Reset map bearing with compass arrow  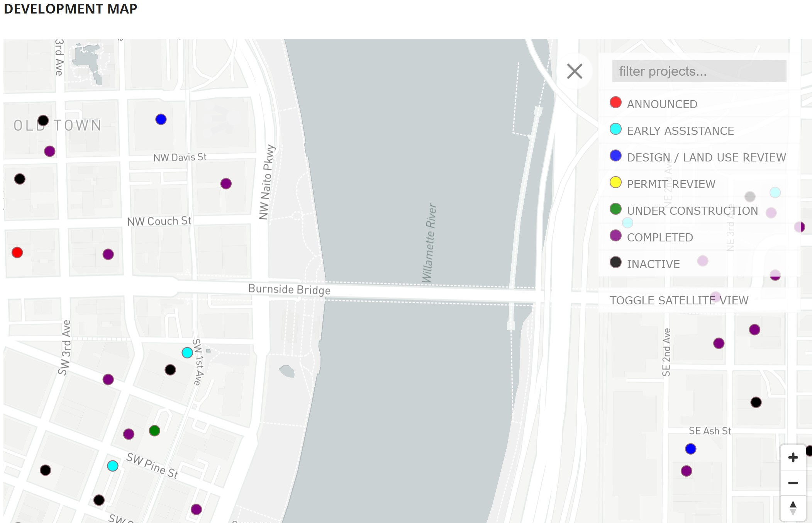793,508
